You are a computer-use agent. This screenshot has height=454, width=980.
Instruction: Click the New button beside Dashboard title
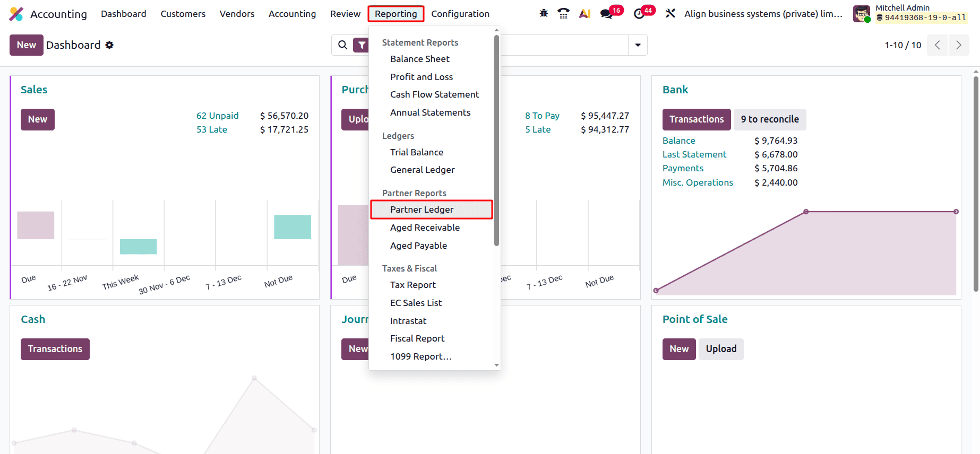(x=27, y=45)
